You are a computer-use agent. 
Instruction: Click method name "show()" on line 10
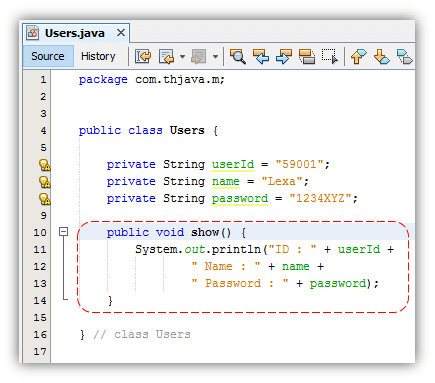[x=211, y=232]
